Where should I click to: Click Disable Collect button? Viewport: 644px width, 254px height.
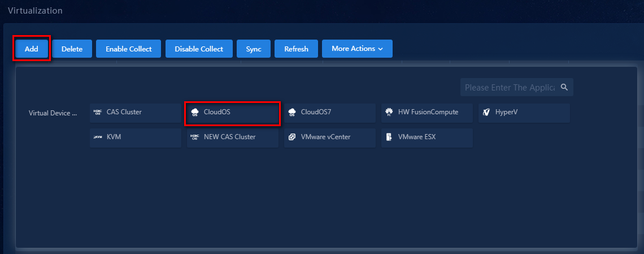(x=199, y=49)
